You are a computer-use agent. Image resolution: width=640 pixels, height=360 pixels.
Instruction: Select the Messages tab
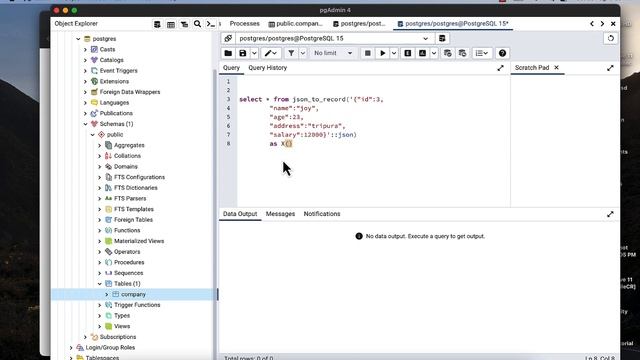[280, 214]
